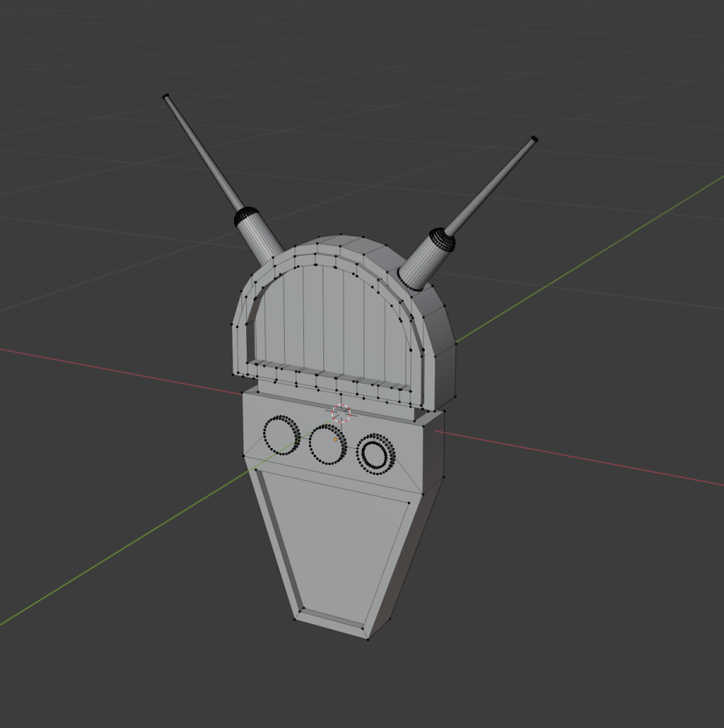Select the left circular knob on the model
This screenshot has width=724, height=728.
click(x=282, y=435)
